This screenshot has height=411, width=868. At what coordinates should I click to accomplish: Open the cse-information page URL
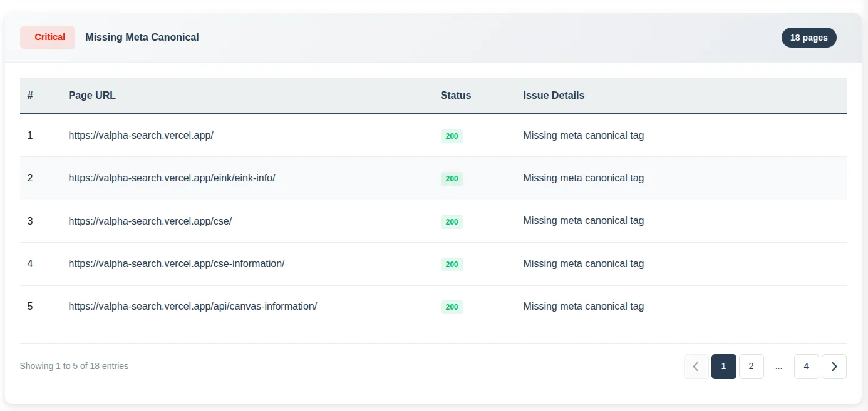pyautogui.click(x=177, y=263)
